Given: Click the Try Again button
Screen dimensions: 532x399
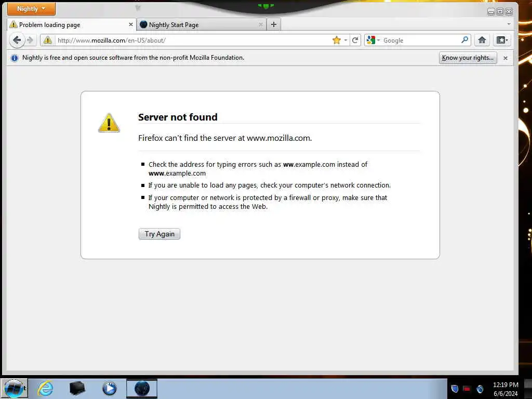Looking at the screenshot, I should (159, 234).
